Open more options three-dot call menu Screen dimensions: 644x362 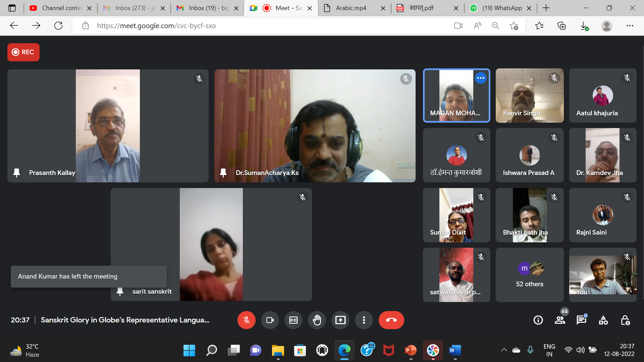364,320
